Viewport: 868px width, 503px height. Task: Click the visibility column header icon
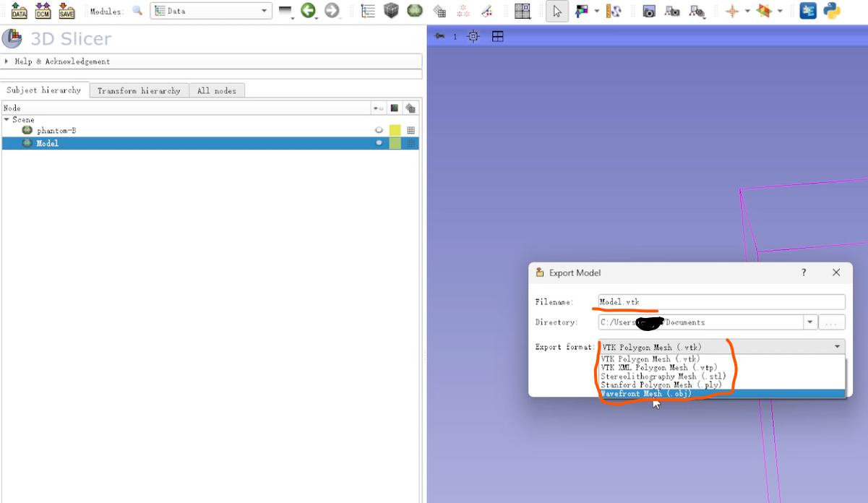point(378,108)
